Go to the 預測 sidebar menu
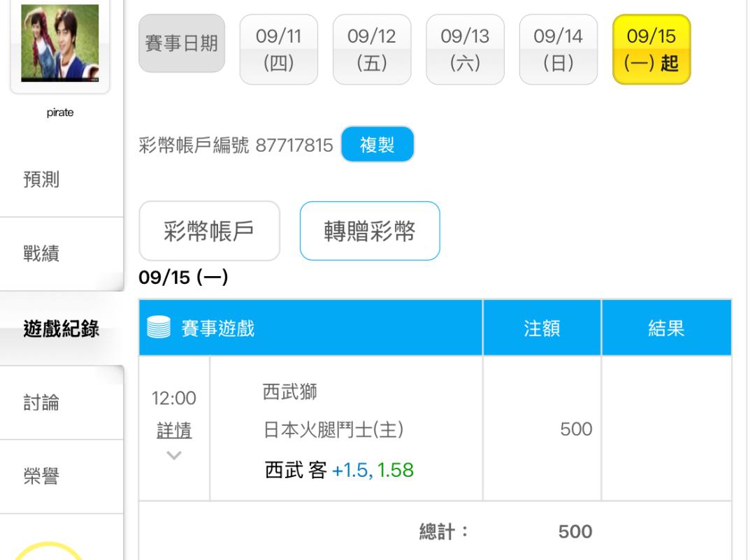The height and width of the screenshot is (560, 755). (42, 180)
